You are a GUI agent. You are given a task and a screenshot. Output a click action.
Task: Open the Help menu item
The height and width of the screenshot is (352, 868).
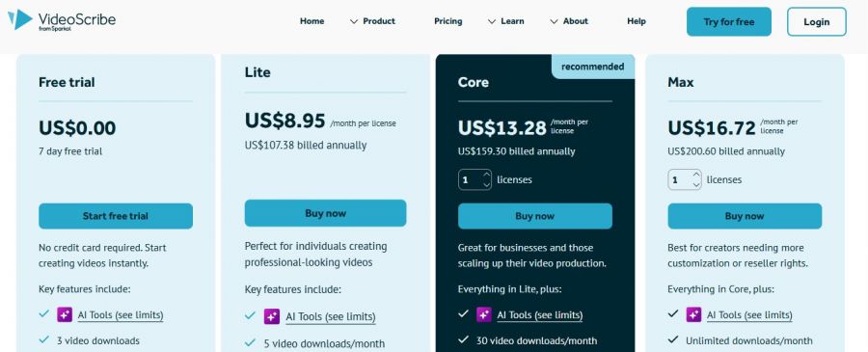pyautogui.click(x=637, y=21)
